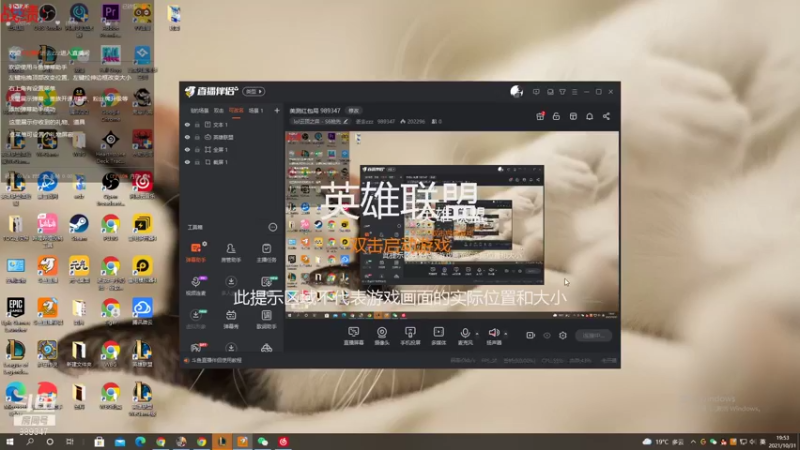Hide the 文本 1 source with eye icon
Image resolution: width=800 pixels, height=450 pixels.
click(x=187, y=124)
